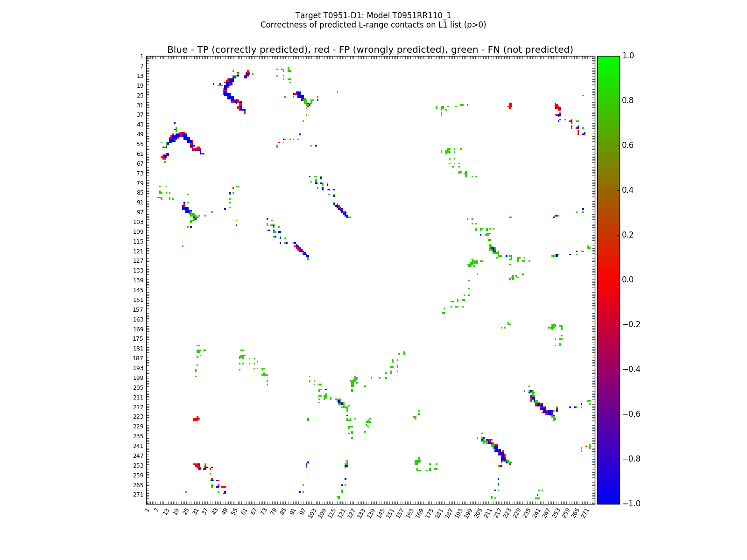Click isolated red cluster at row 223, column 31

(197, 419)
